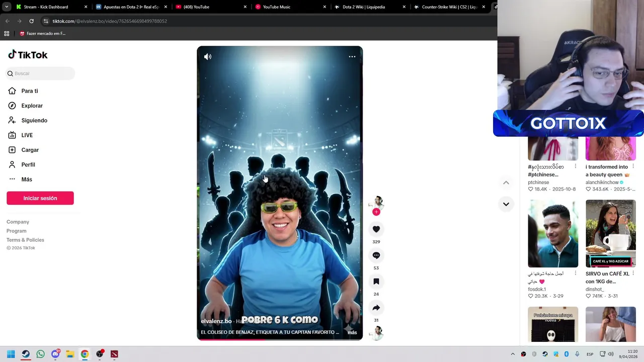Expand video caption with 'más'

tap(352, 332)
